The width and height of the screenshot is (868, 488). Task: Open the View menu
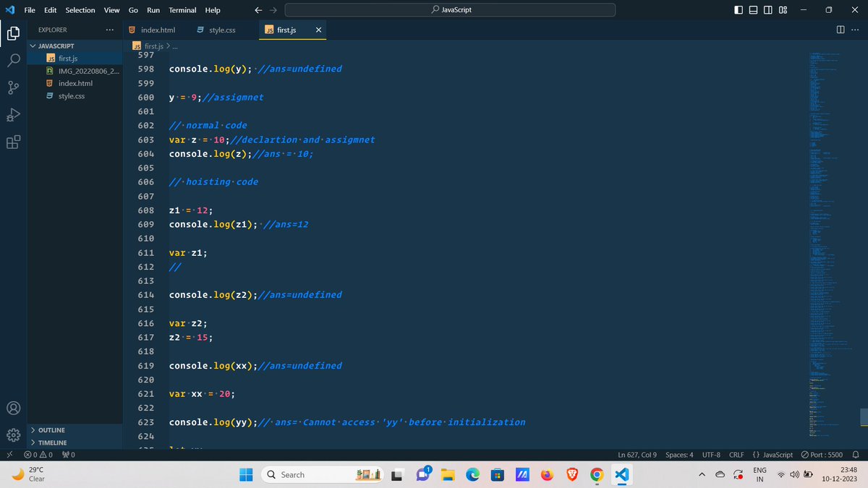(x=111, y=10)
